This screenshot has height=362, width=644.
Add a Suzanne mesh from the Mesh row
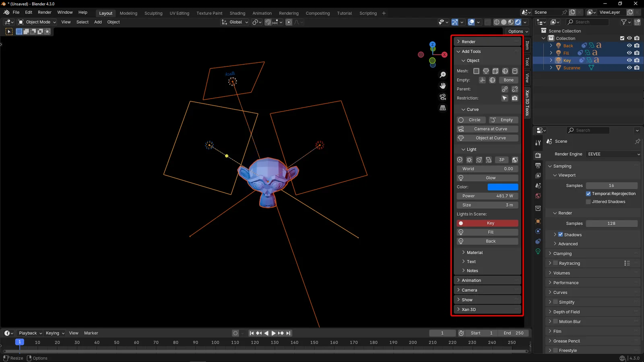click(x=486, y=71)
